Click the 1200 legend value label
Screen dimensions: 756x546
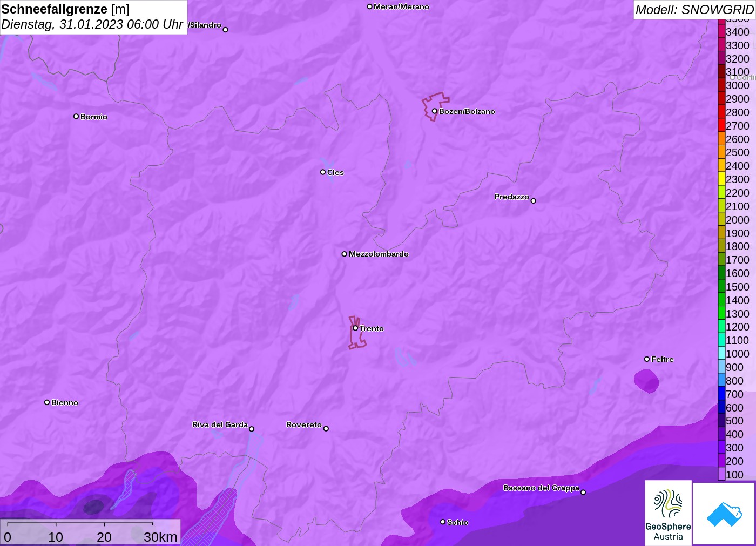tap(738, 327)
